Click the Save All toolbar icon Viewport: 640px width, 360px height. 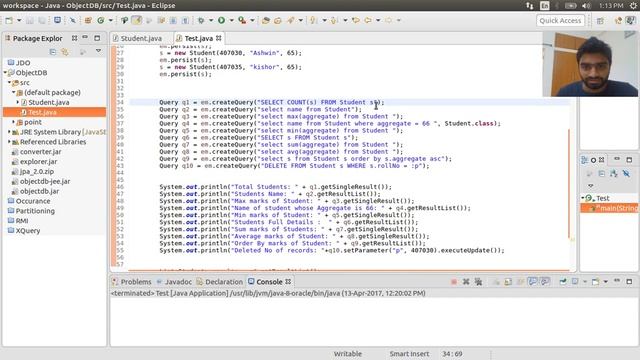point(42,20)
